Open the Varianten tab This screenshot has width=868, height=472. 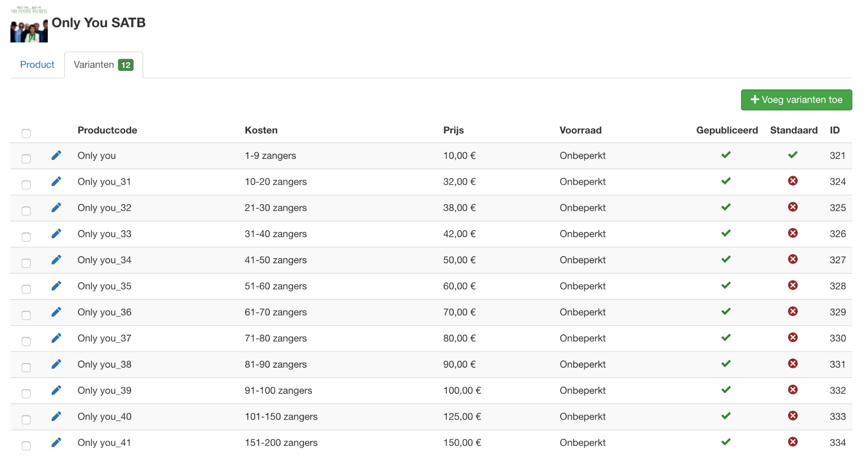[x=103, y=65]
